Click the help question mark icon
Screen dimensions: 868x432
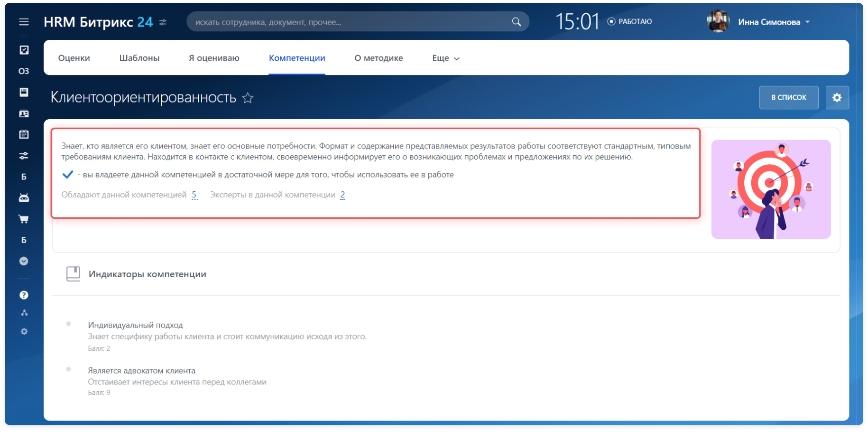pos(24,295)
